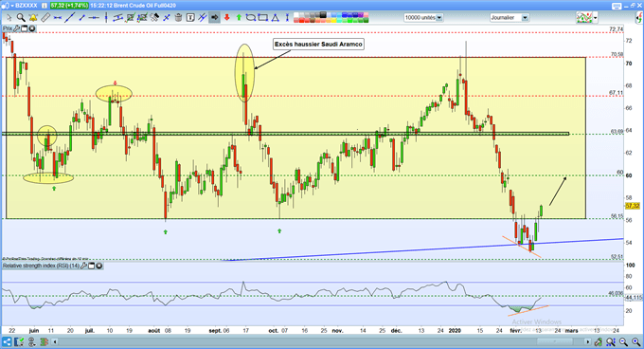Viewport: 644px width, 349px height.
Task: Pick the white color swatch
Action: [295, 15]
